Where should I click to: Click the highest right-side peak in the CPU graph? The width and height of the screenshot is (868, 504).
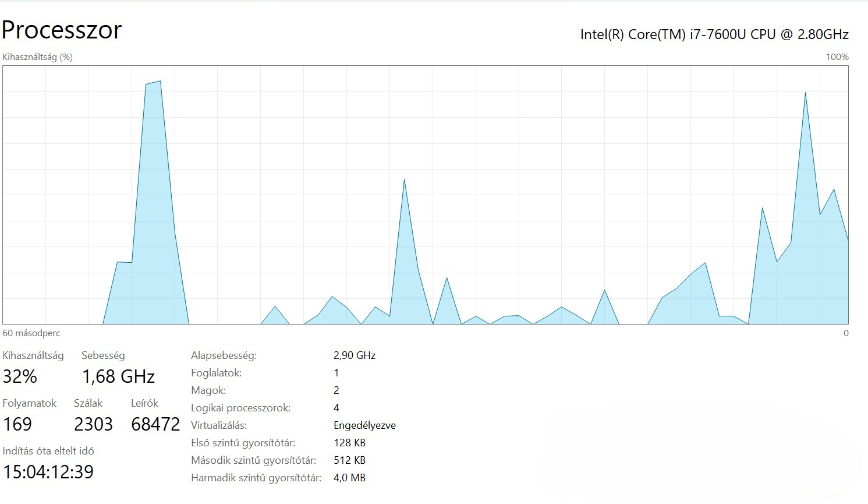[805, 93]
